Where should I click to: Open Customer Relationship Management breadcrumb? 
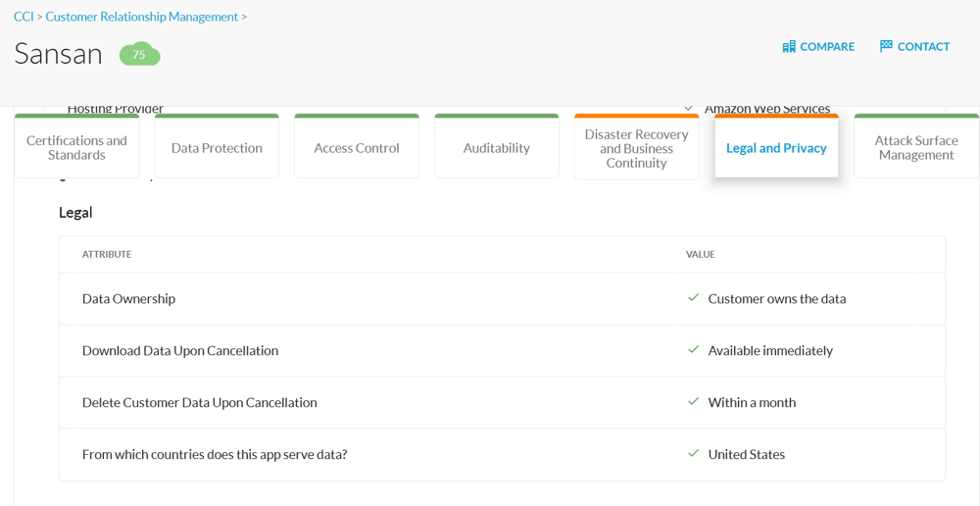coord(142,17)
